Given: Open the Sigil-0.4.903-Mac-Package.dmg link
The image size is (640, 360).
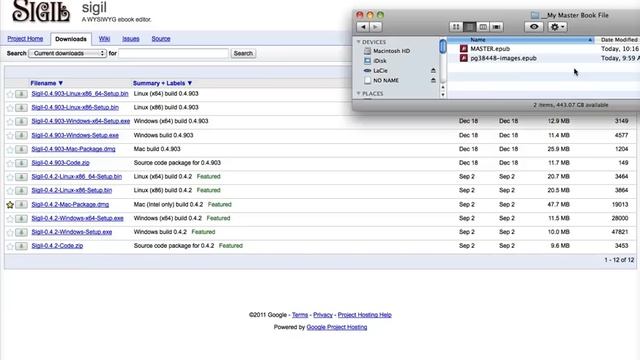Looking at the screenshot, I should click(x=73, y=149).
